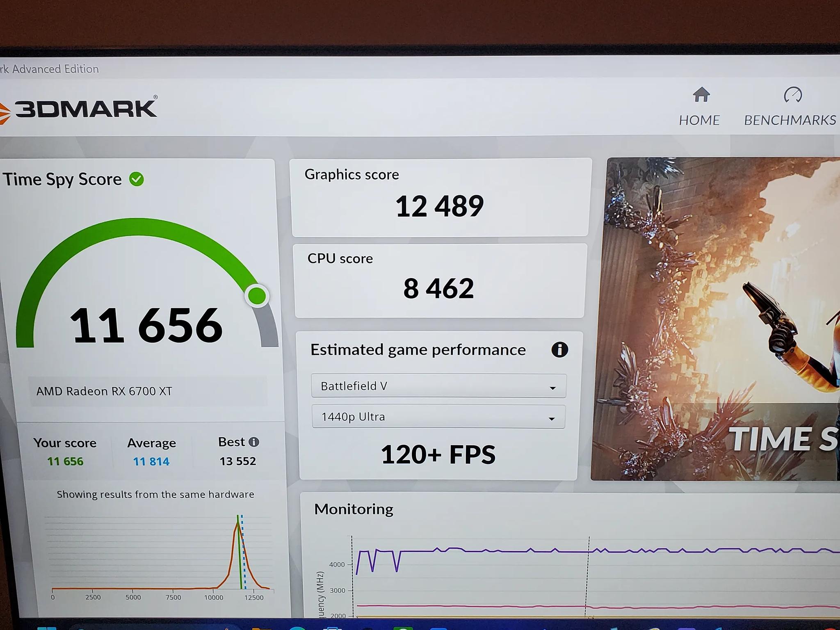Click the info icon next to Best
This screenshot has width=840, height=630.
pos(254,442)
